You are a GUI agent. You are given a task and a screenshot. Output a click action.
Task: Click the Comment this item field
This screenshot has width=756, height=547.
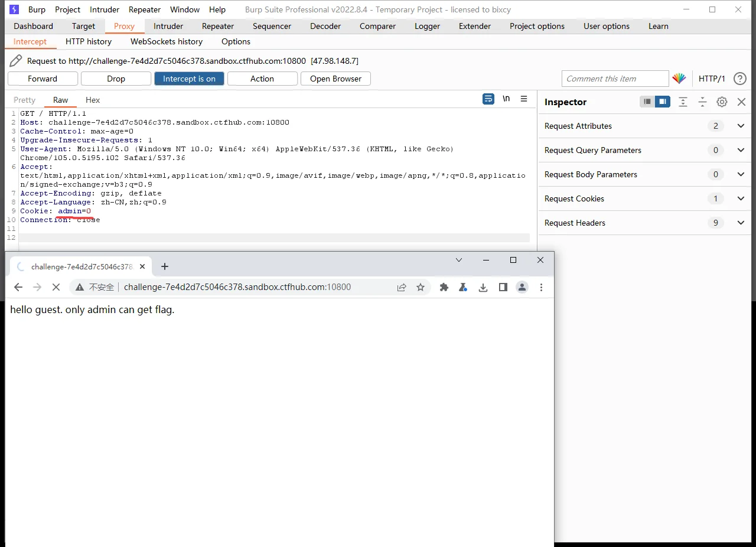[x=614, y=79]
